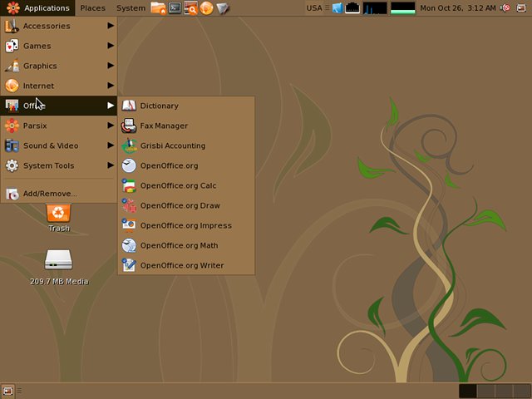This screenshot has width=532, height=399.
Task: Click the 'OpenOffice.org Writer' label text
Action: click(x=182, y=265)
